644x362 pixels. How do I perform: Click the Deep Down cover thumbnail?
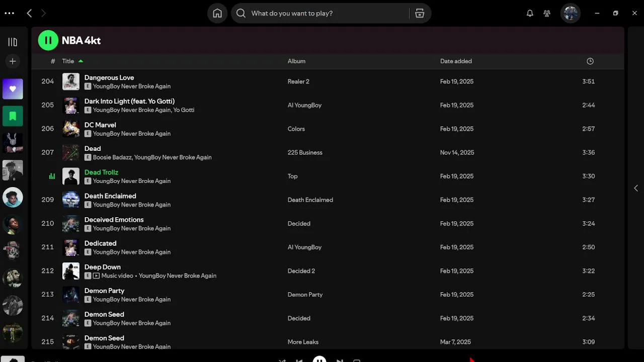point(71,271)
